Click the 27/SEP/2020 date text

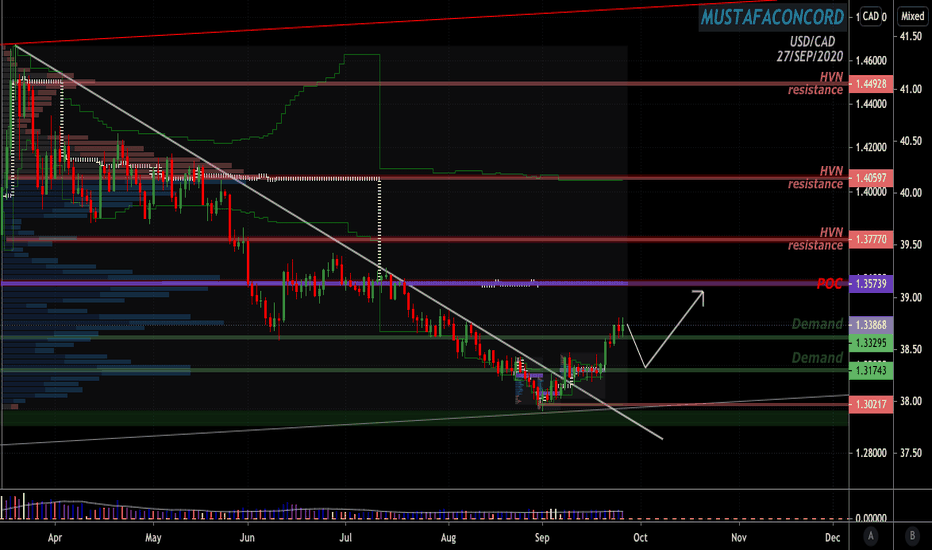810,56
